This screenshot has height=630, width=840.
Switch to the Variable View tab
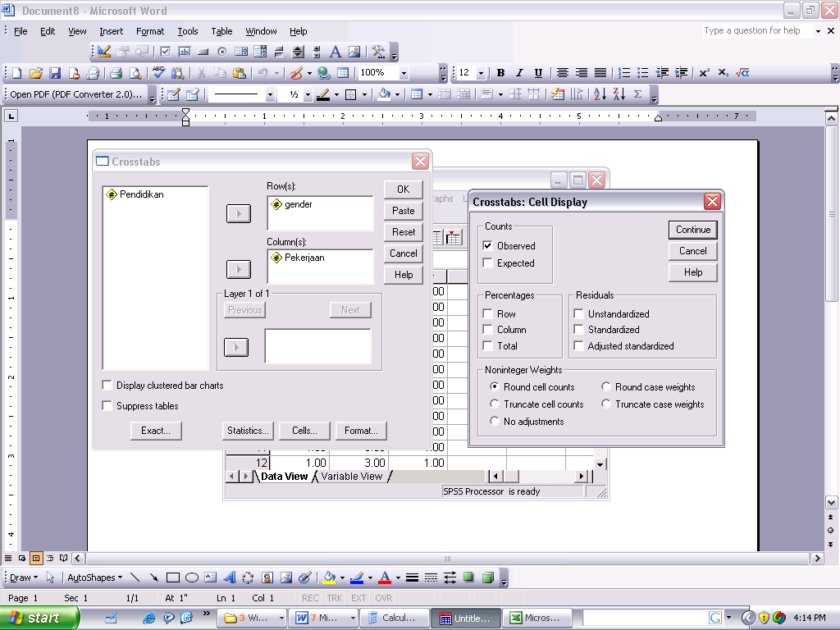pyautogui.click(x=351, y=477)
